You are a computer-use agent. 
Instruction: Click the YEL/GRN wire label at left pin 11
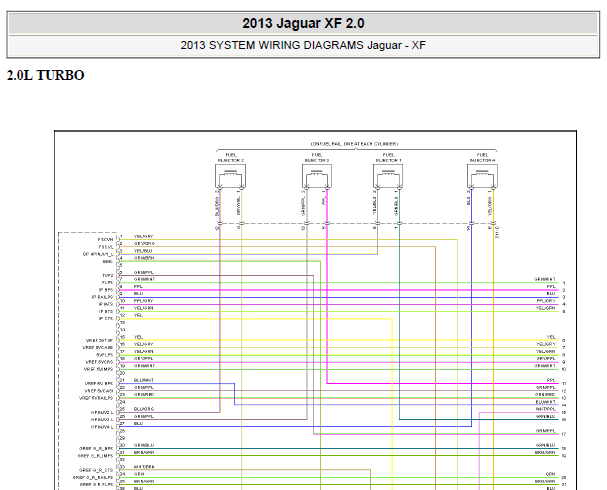(x=144, y=308)
